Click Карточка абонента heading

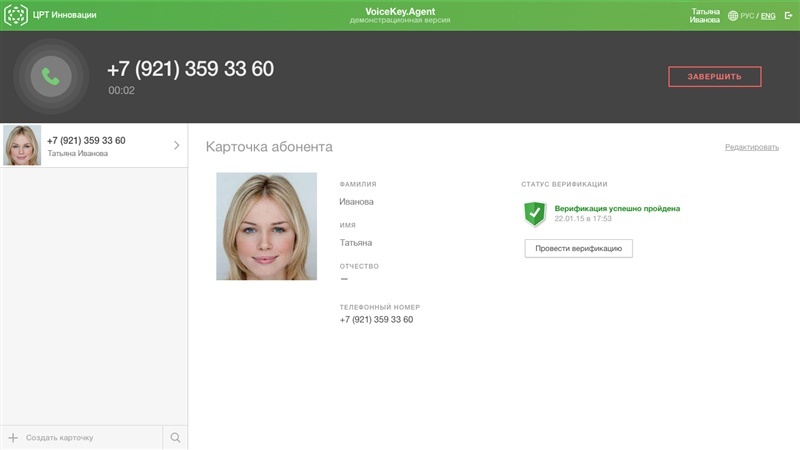coord(269,147)
